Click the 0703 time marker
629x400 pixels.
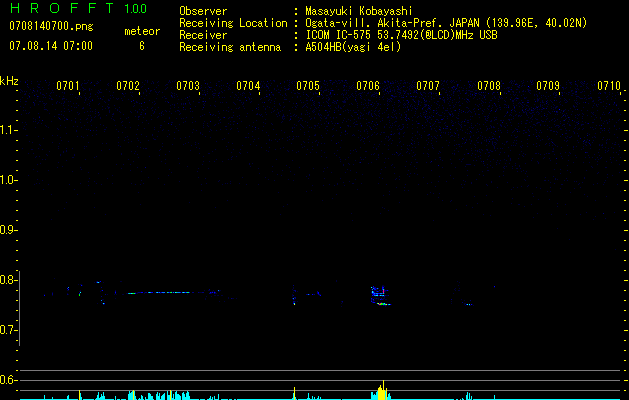pos(188,85)
